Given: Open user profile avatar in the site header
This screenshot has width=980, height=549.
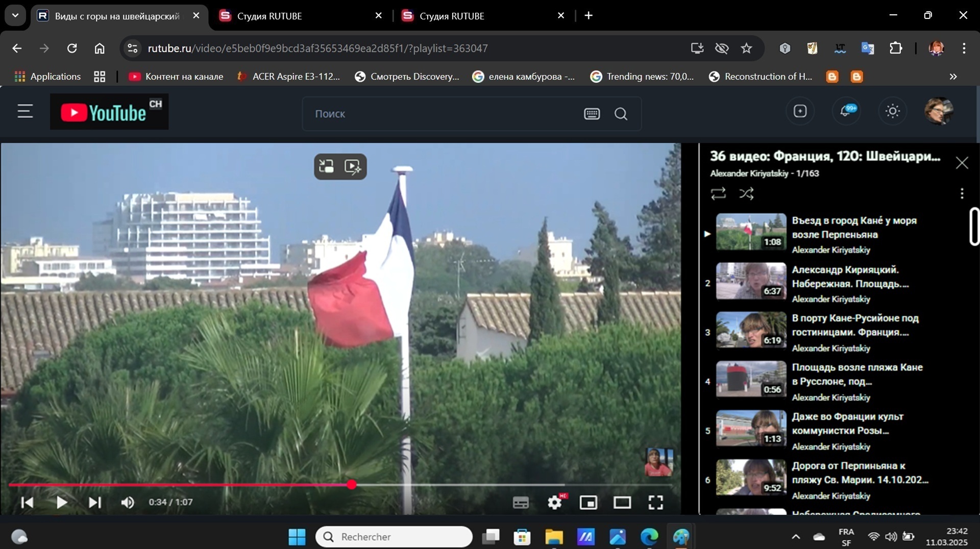Looking at the screenshot, I should click(938, 111).
